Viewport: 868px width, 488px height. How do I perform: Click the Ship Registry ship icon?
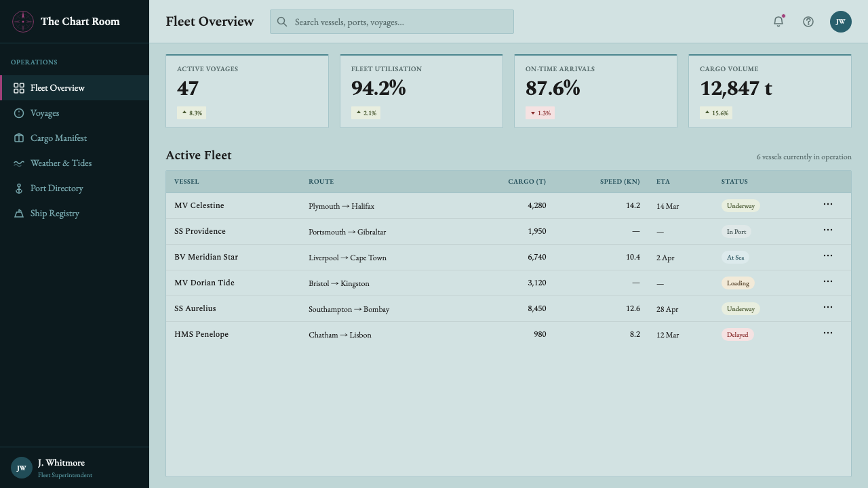click(19, 213)
